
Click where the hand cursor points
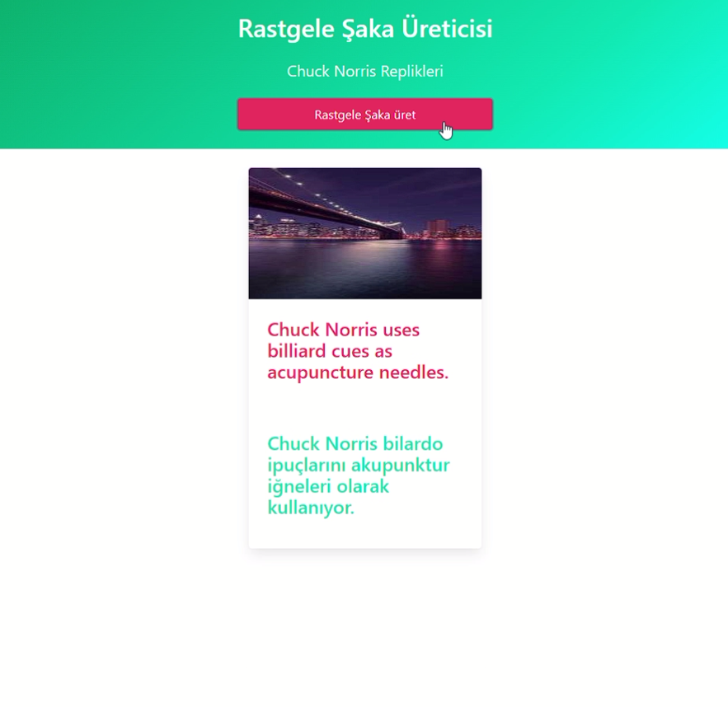click(446, 130)
